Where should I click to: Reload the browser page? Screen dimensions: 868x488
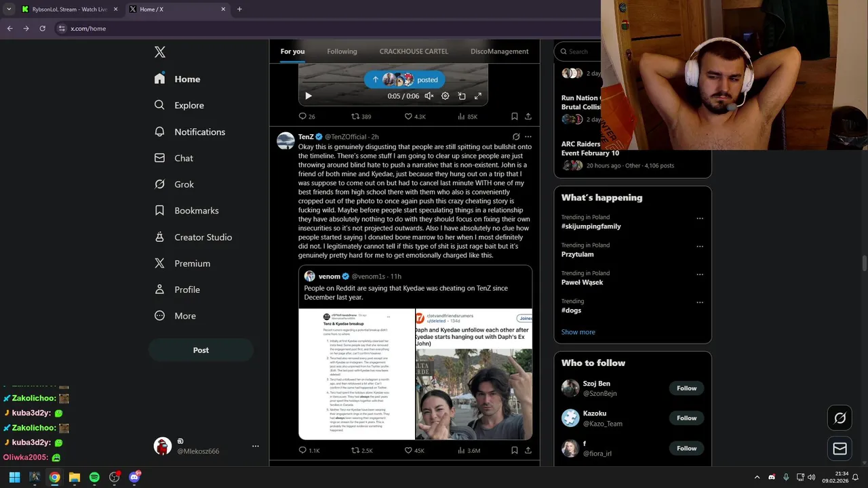pyautogui.click(x=42, y=28)
